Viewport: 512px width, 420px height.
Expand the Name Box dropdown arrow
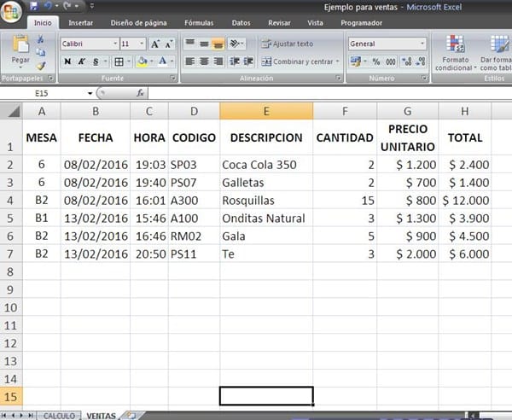(90, 93)
